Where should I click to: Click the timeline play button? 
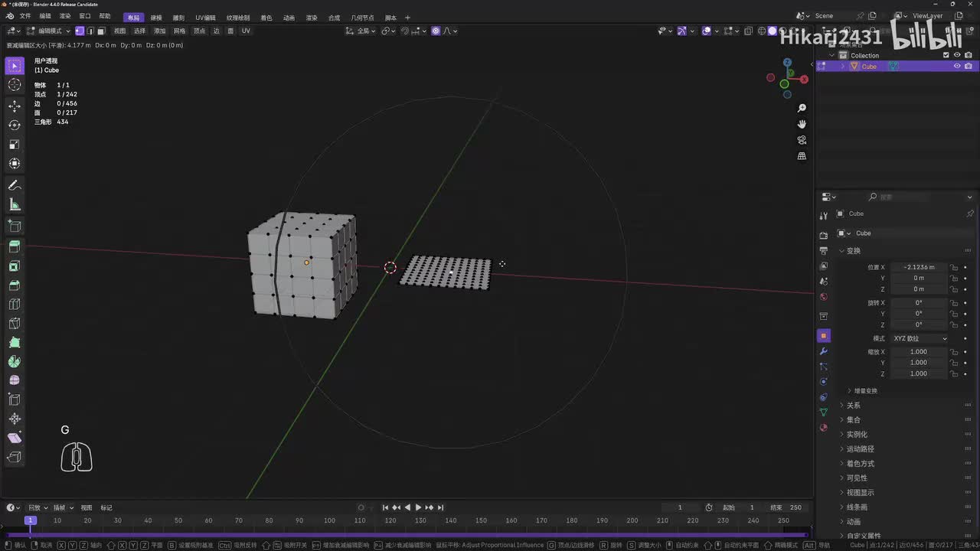tap(418, 507)
